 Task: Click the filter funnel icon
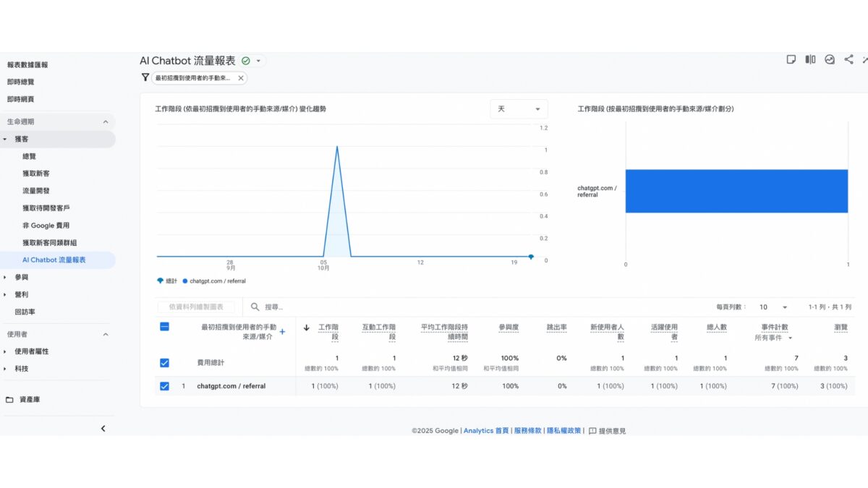coord(145,77)
